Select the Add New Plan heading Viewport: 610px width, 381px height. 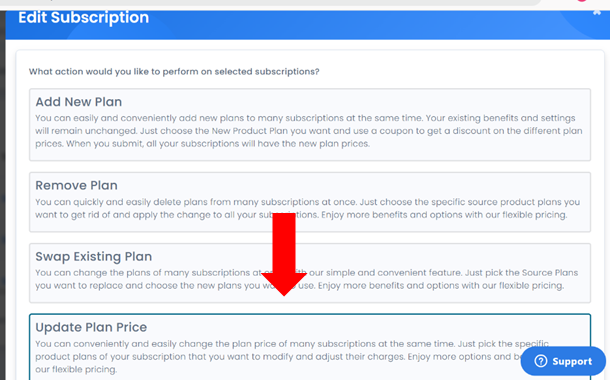click(x=79, y=102)
